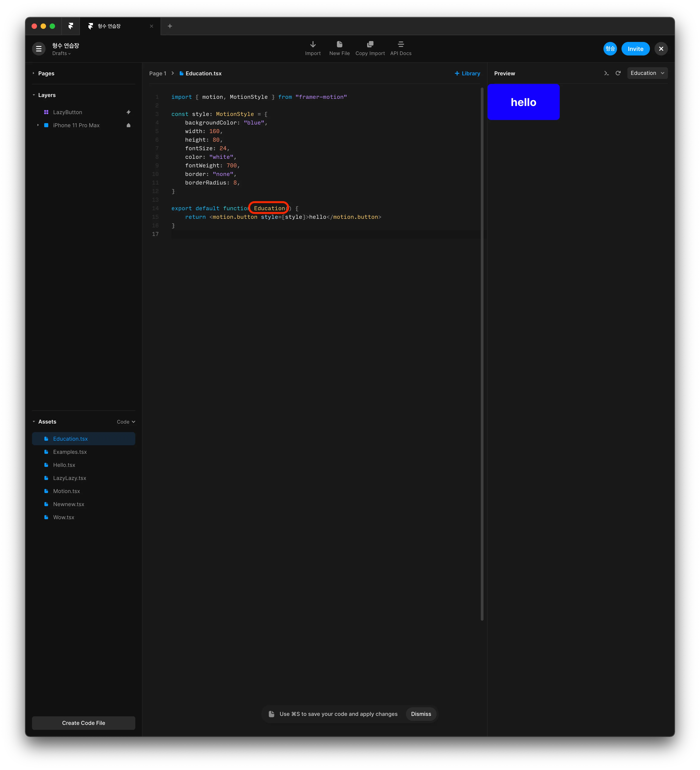Click the Framer logo home tab
Image resolution: width=700 pixels, height=770 pixels.
pos(71,26)
